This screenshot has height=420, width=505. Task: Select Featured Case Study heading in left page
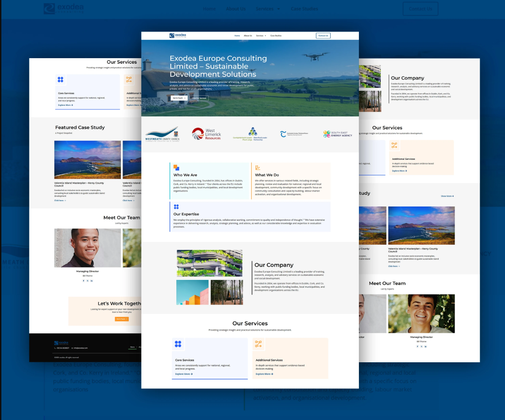(x=80, y=127)
